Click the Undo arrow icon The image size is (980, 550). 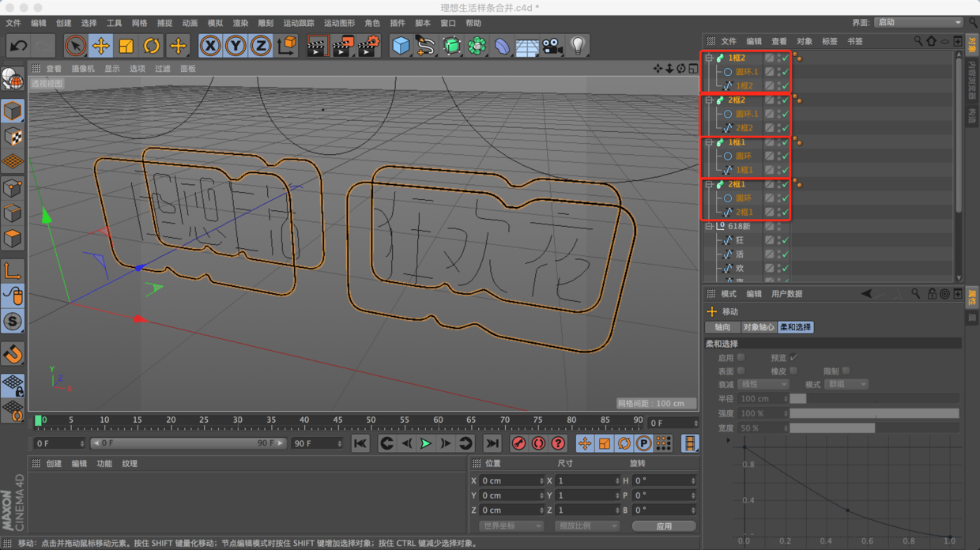(18, 46)
